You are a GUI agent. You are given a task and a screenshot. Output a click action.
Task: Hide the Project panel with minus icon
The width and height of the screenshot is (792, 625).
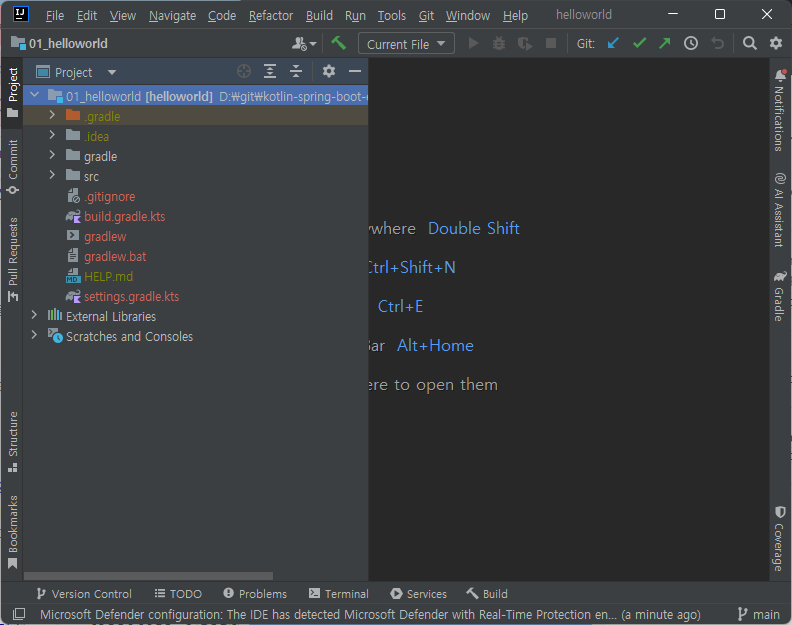point(355,71)
